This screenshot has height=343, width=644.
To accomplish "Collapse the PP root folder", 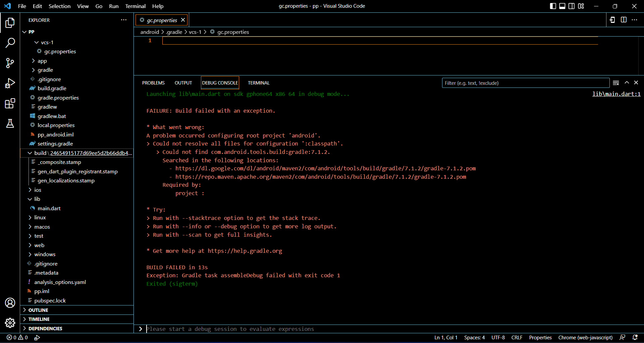I will pos(77,32).
